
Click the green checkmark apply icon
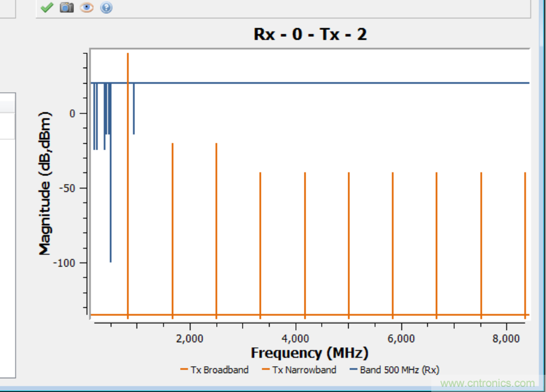47,7
